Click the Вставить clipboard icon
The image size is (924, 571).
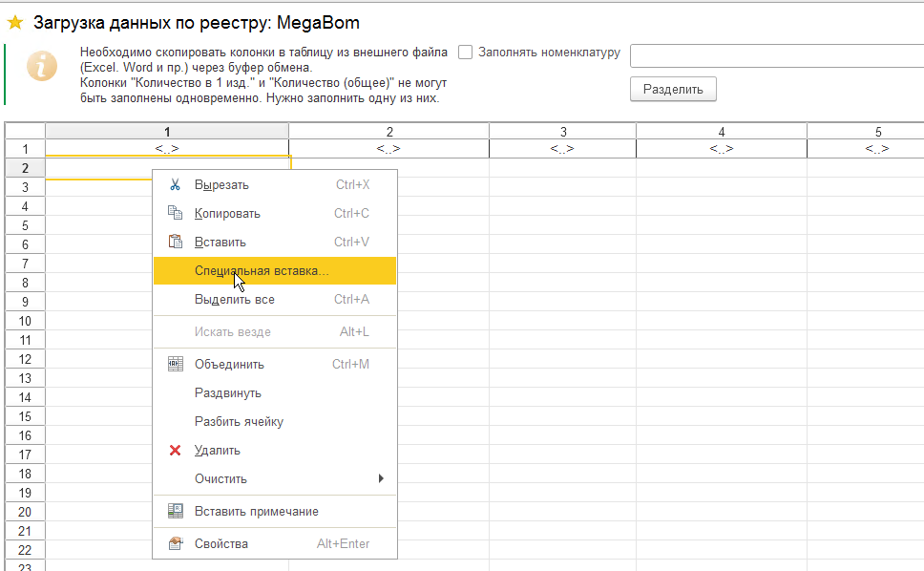(x=175, y=243)
